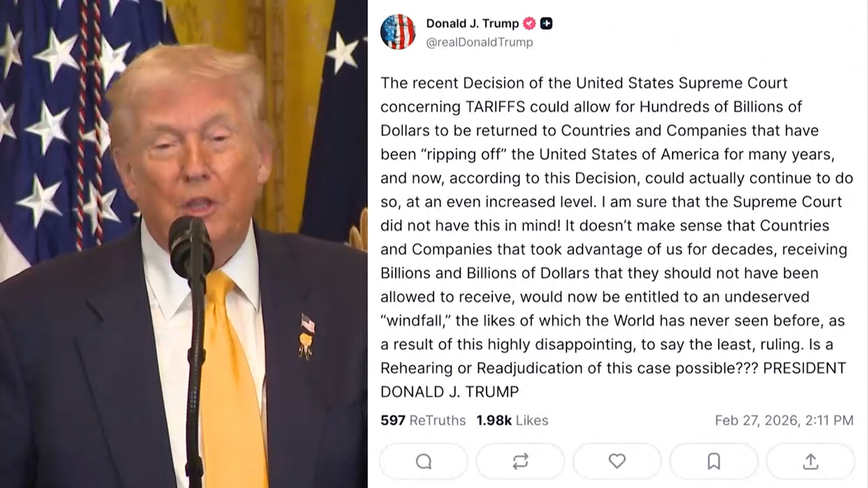This screenshot has width=868, height=488.
Task: Open the Donald J. Trump display name
Action: (472, 23)
